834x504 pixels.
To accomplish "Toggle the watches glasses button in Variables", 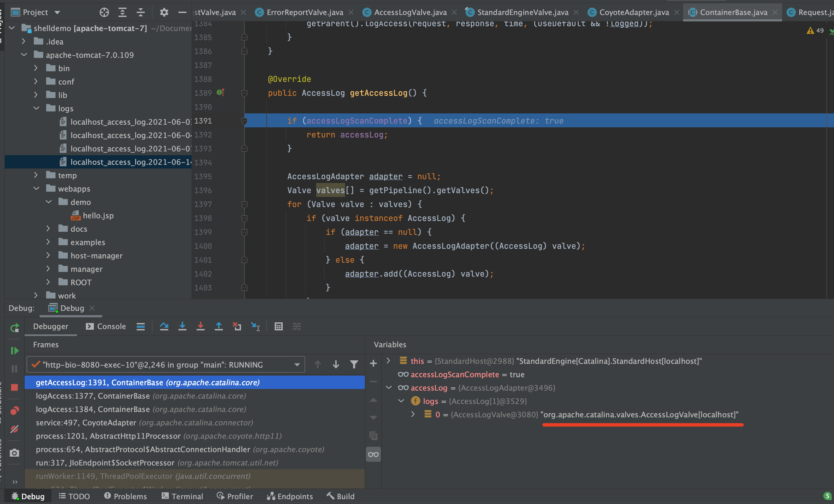I will pyautogui.click(x=373, y=454).
